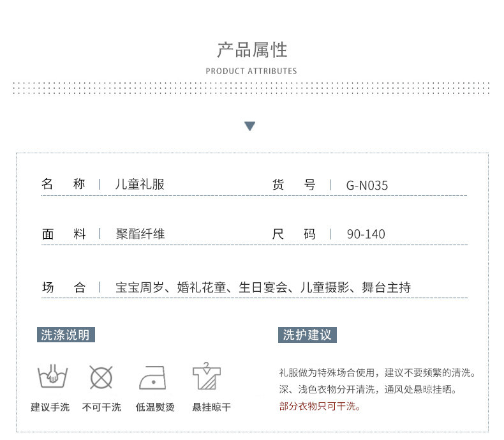504x440 pixels.
Task: Click the size range 90-140
Action: coord(366,234)
